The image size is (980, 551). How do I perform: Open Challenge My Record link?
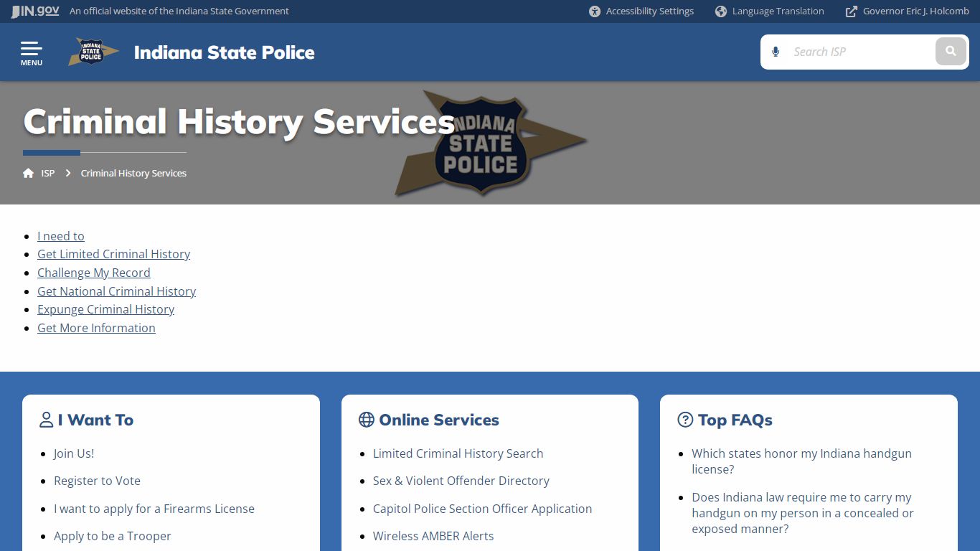[94, 273]
